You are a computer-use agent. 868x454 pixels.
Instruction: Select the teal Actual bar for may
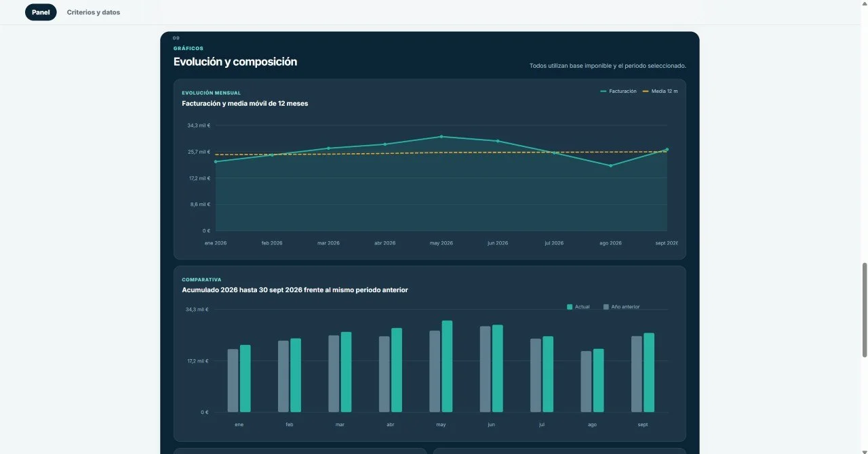click(447, 367)
